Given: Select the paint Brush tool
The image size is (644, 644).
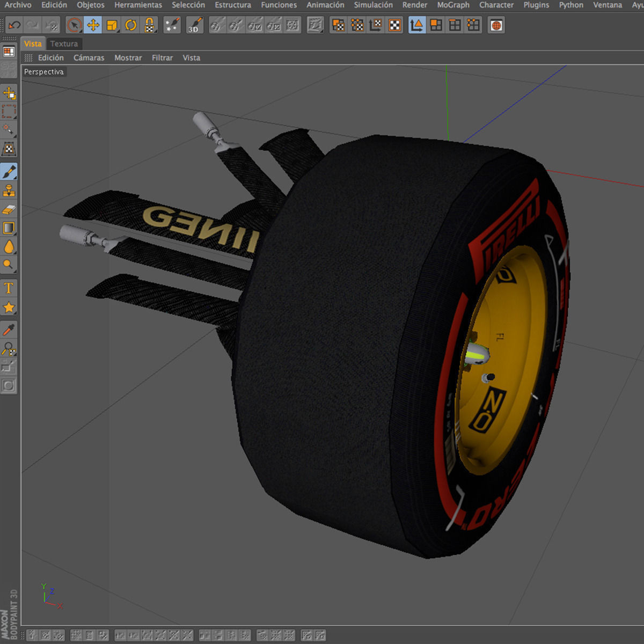Looking at the screenshot, I should point(9,172).
